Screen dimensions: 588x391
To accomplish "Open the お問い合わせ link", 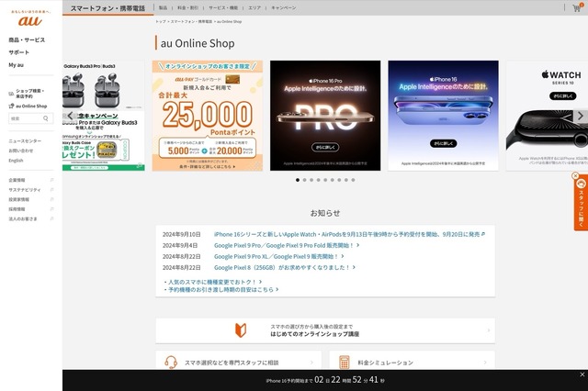I will pyautogui.click(x=21, y=151).
